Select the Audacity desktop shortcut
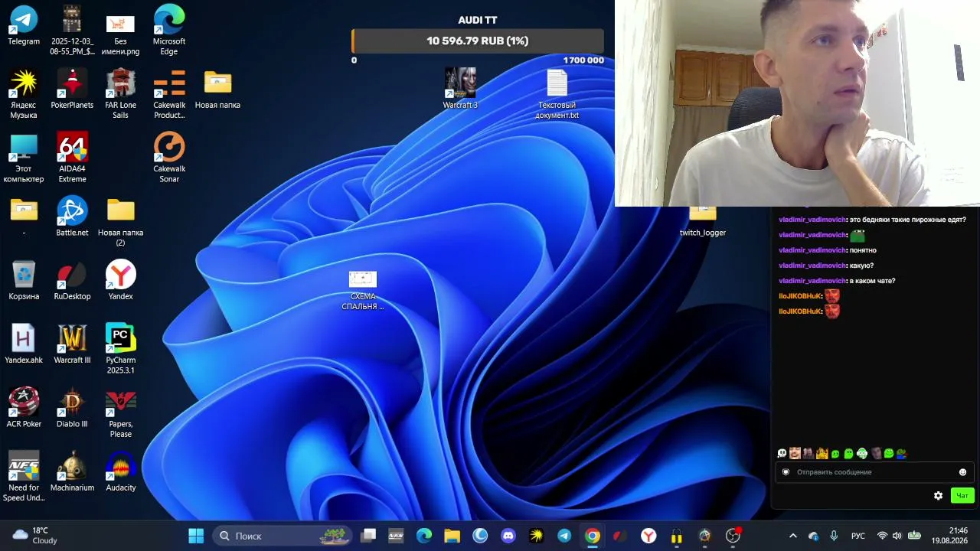The height and width of the screenshot is (551, 980). pyautogui.click(x=121, y=471)
